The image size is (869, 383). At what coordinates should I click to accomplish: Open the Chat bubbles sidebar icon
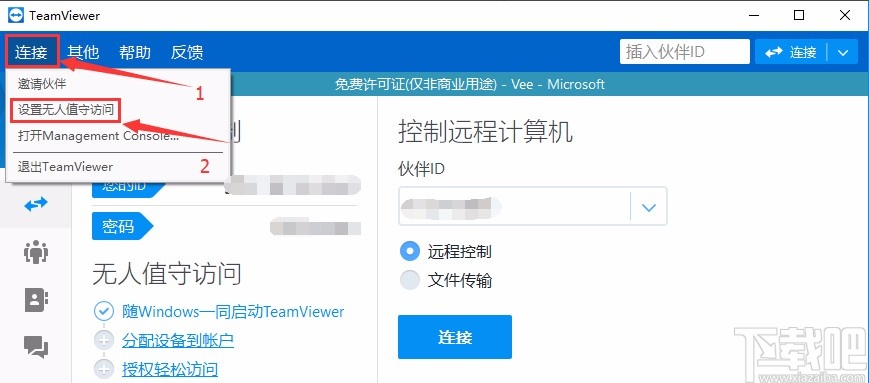click(36, 347)
